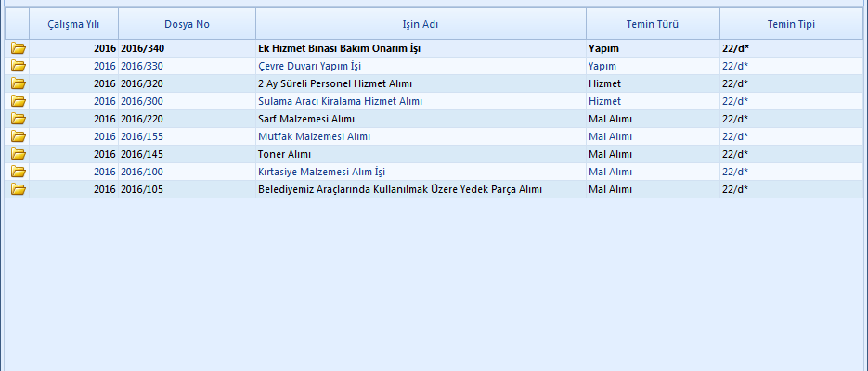Click the İşin Adı column header

pyautogui.click(x=421, y=24)
